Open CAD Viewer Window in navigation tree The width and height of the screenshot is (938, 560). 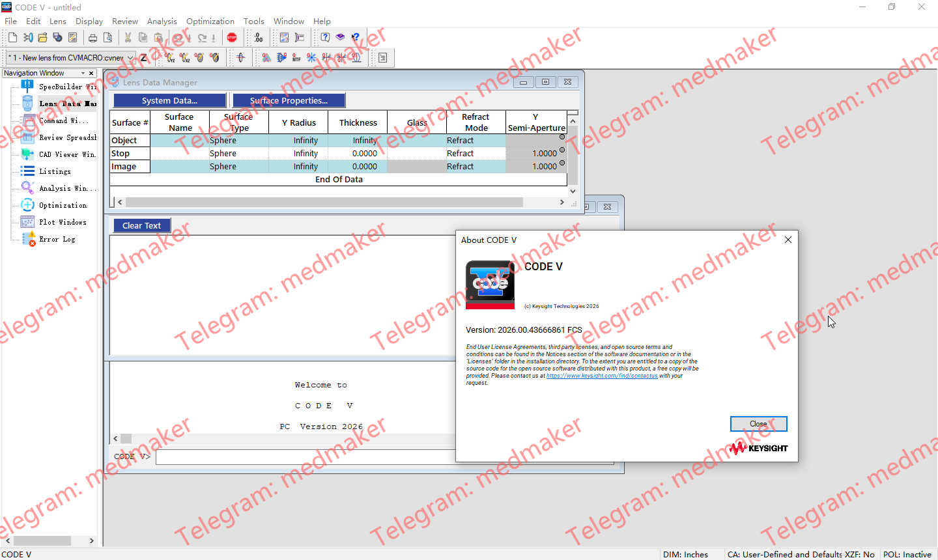(67, 154)
